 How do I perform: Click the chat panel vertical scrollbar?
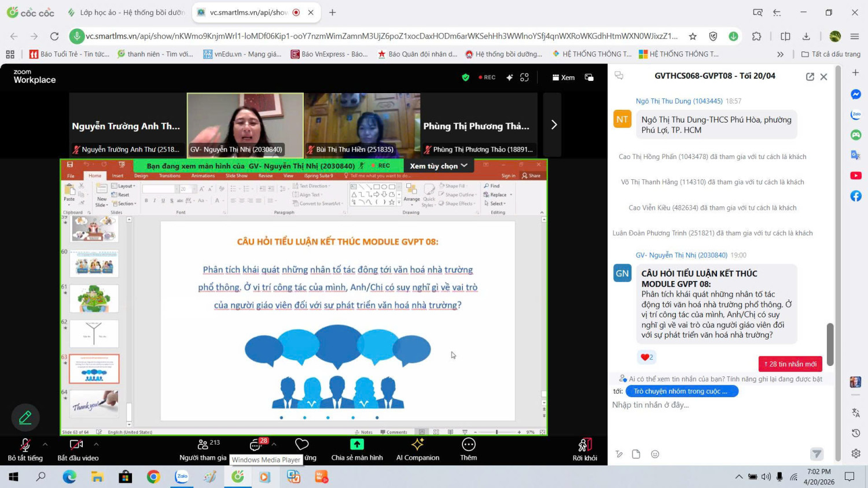pyautogui.click(x=830, y=344)
